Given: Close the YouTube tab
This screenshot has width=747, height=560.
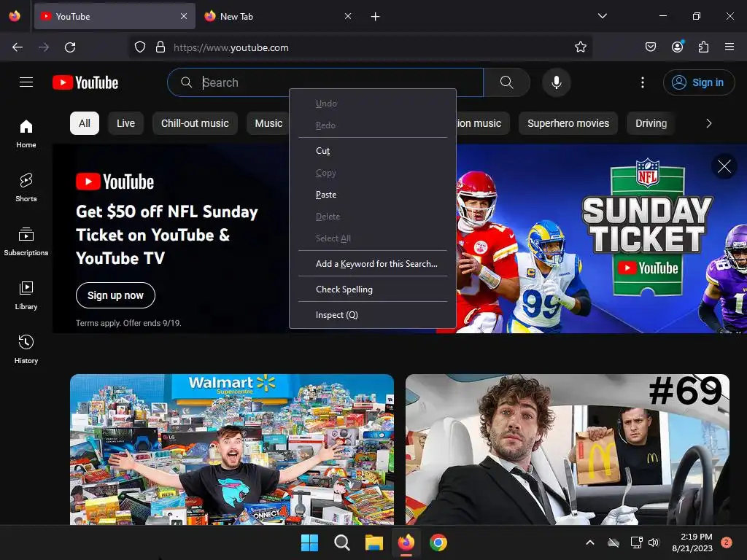Looking at the screenshot, I should 184,17.
